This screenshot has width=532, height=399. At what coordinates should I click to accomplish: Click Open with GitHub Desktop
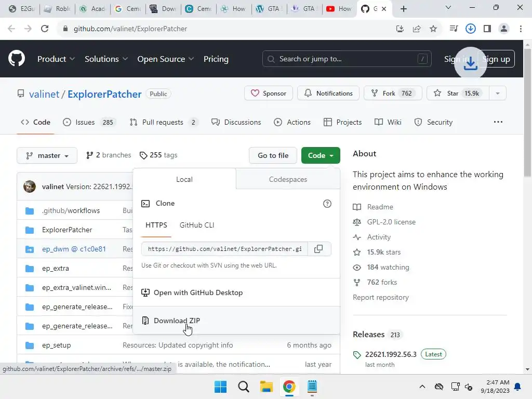click(x=236, y=292)
